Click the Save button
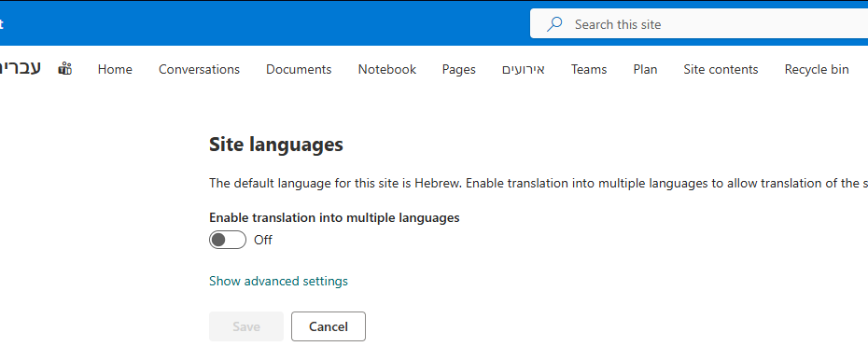The height and width of the screenshot is (360, 868). (x=246, y=326)
